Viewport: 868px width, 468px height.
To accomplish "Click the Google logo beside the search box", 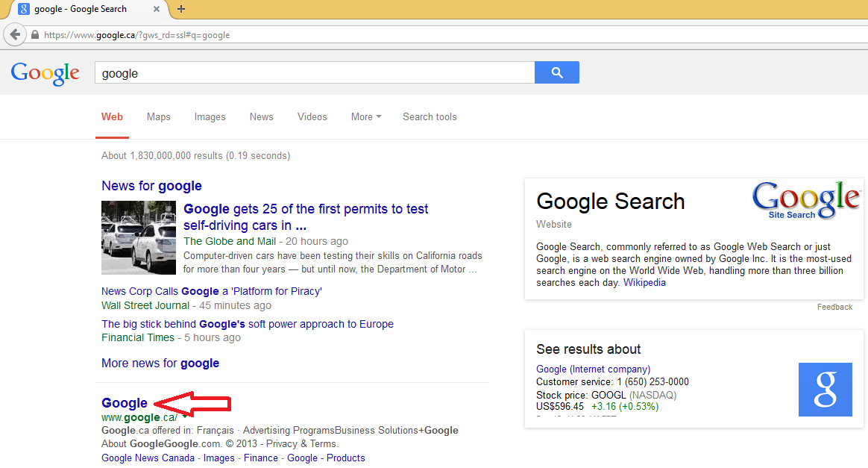I will coord(45,73).
